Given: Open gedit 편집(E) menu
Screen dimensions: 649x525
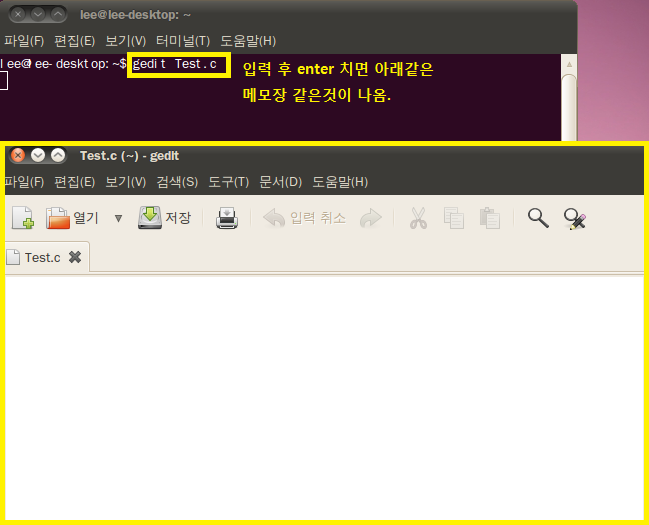Looking at the screenshot, I should point(75,182).
